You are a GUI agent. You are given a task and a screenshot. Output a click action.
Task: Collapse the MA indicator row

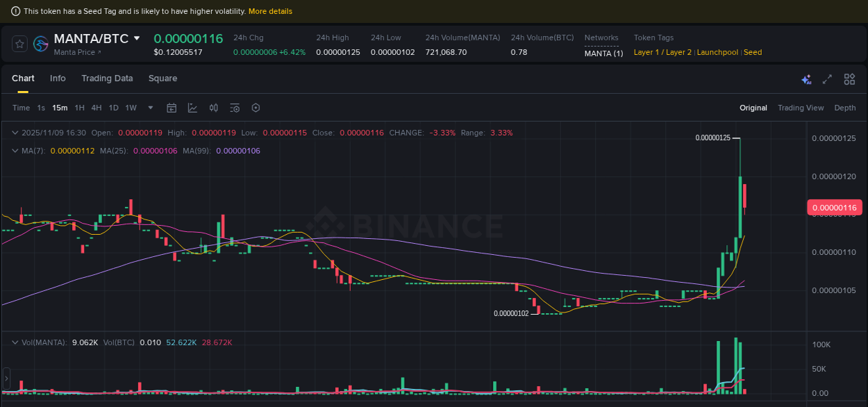15,150
